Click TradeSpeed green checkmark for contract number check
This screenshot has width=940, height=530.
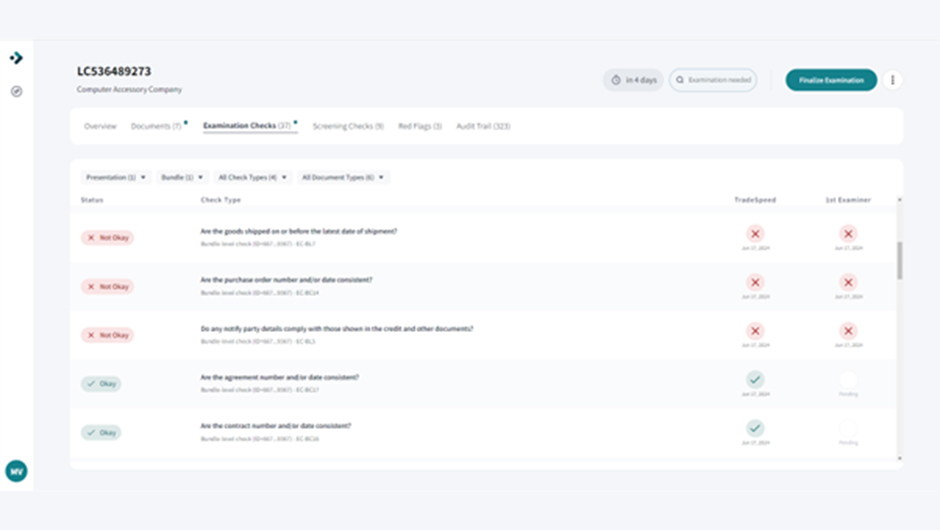click(x=755, y=428)
